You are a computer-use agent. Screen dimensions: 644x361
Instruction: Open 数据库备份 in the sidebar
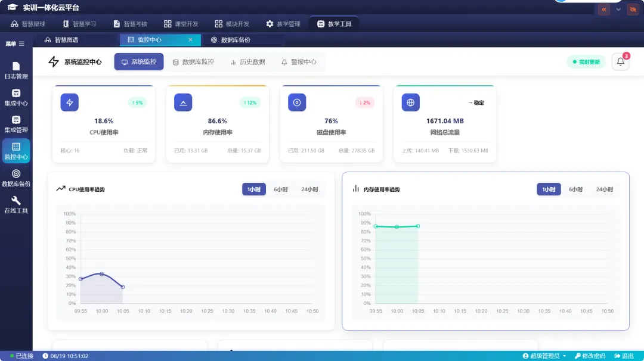[x=16, y=178]
